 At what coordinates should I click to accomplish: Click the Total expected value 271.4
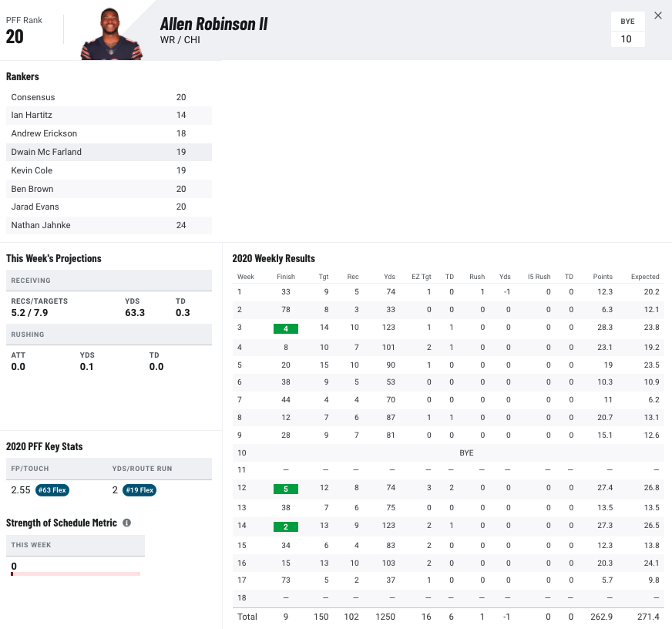648,617
